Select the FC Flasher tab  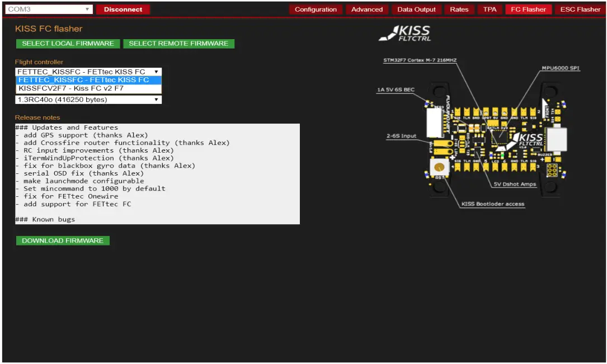(x=528, y=10)
